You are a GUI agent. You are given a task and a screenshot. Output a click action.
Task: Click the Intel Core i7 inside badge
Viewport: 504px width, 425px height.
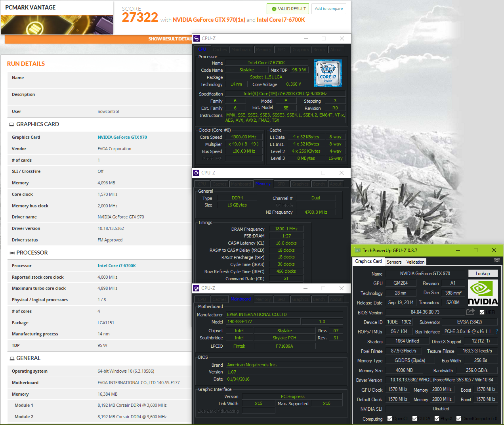328,73
